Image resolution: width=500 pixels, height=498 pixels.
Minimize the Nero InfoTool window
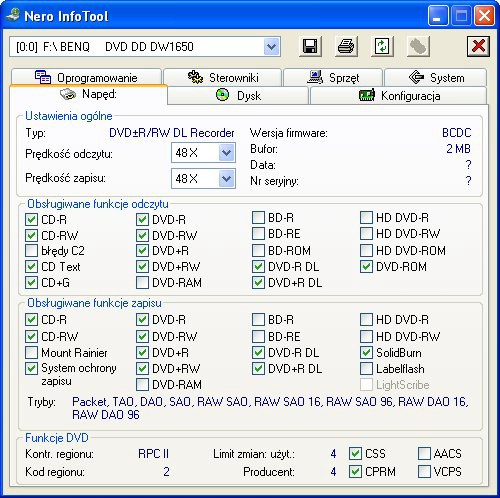pyautogui.click(x=437, y=16)
